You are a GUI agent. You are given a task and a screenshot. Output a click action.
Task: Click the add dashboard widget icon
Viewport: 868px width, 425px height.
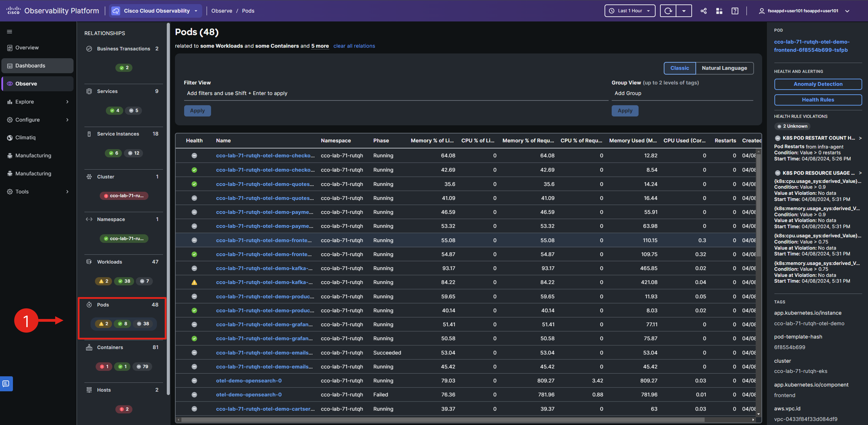tap(719, 11)
